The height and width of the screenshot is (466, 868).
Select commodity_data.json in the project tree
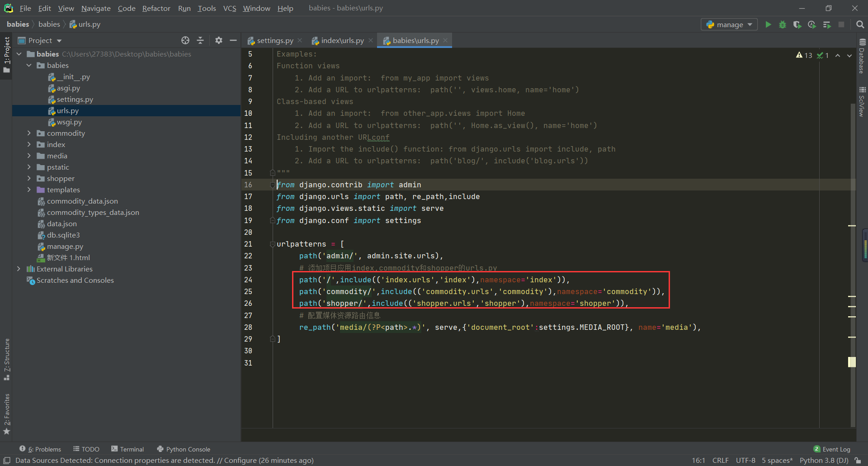(82, 201)
